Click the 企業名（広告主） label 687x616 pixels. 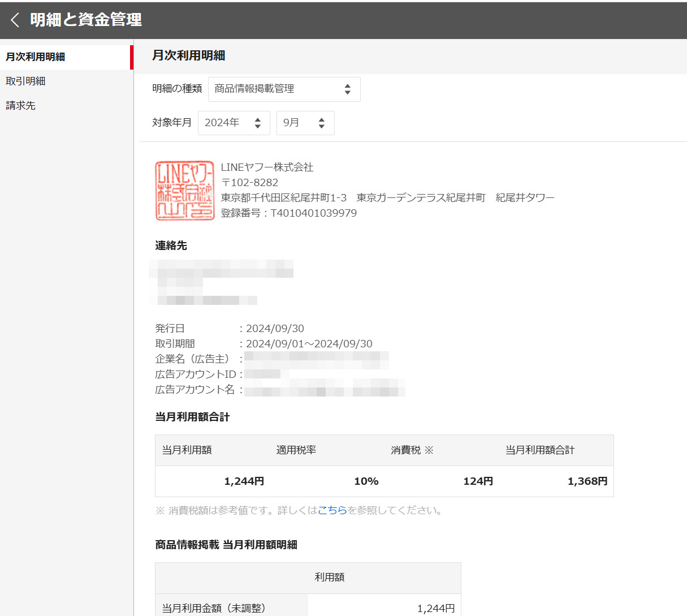click(194, 359)
